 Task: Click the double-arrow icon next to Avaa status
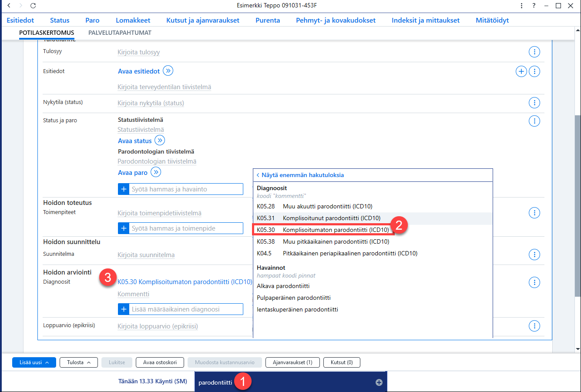pos(160,141)
